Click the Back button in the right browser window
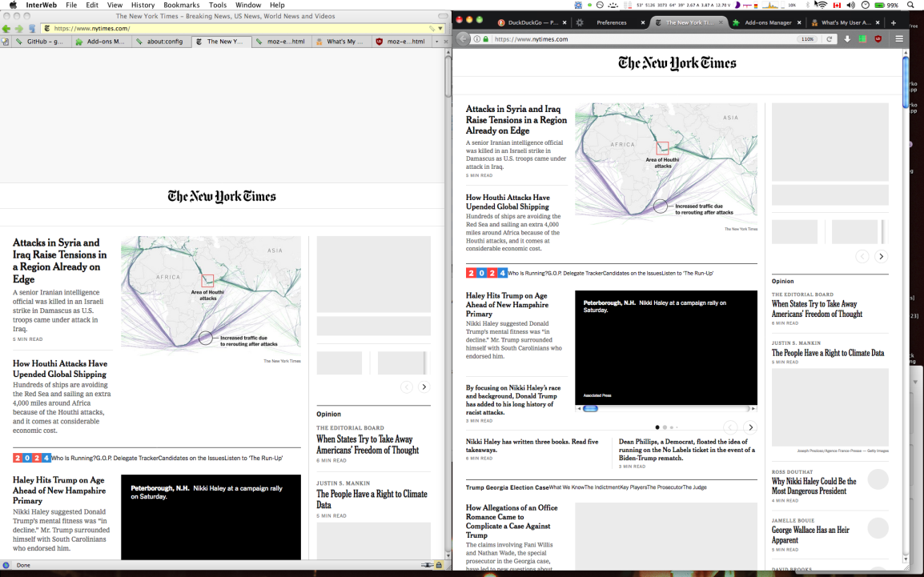The width and height of the screenshot is (924, 577). [463, 39]
